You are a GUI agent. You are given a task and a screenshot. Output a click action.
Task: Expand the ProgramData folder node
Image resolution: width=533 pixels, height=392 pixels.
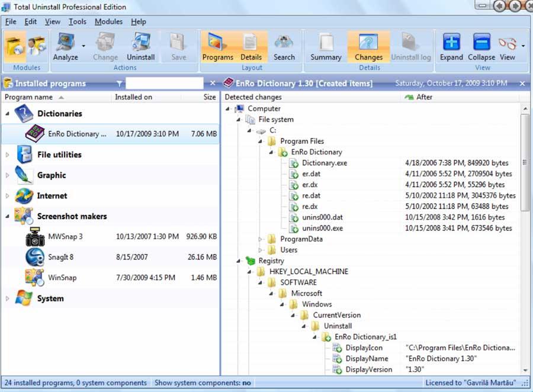tap(260, 239)
